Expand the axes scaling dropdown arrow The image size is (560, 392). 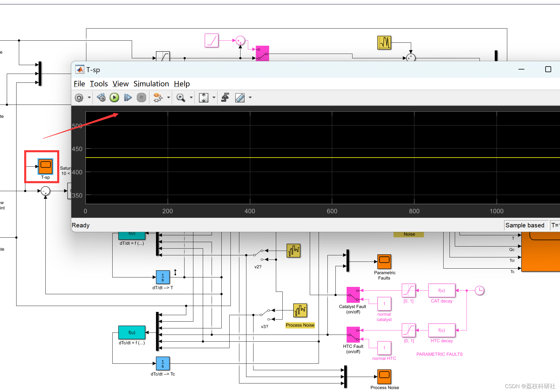214,97
